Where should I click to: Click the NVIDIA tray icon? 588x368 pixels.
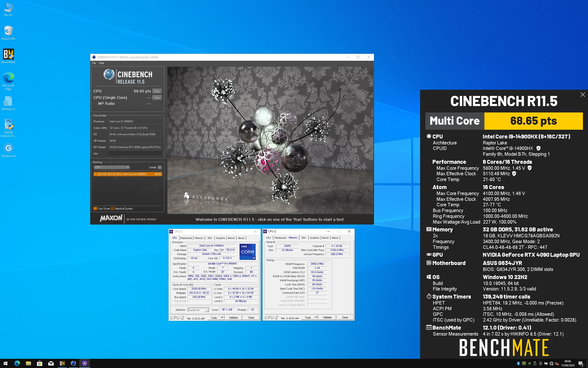coord(529,364)
